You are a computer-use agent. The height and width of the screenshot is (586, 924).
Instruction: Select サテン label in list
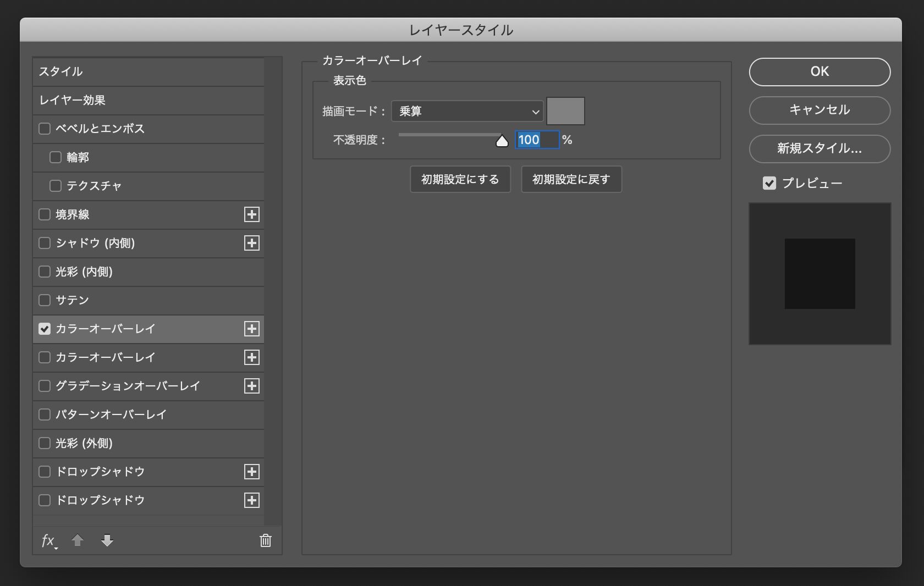tap(72, 300)
